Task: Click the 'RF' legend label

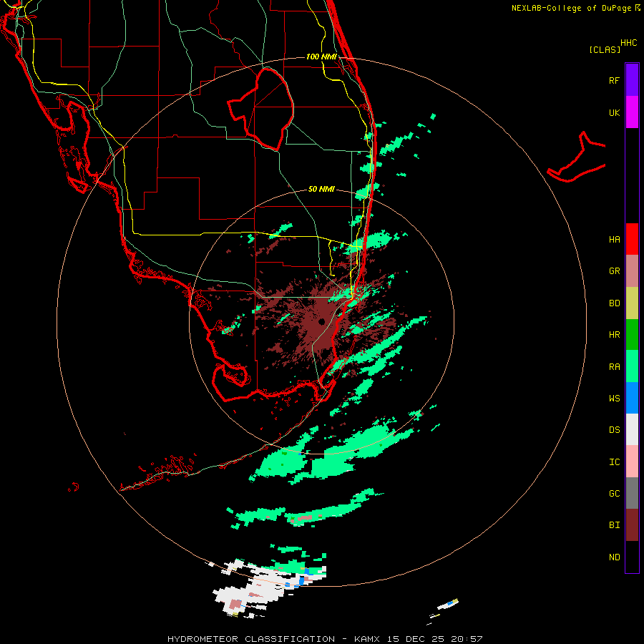Action: coord(614,80)
